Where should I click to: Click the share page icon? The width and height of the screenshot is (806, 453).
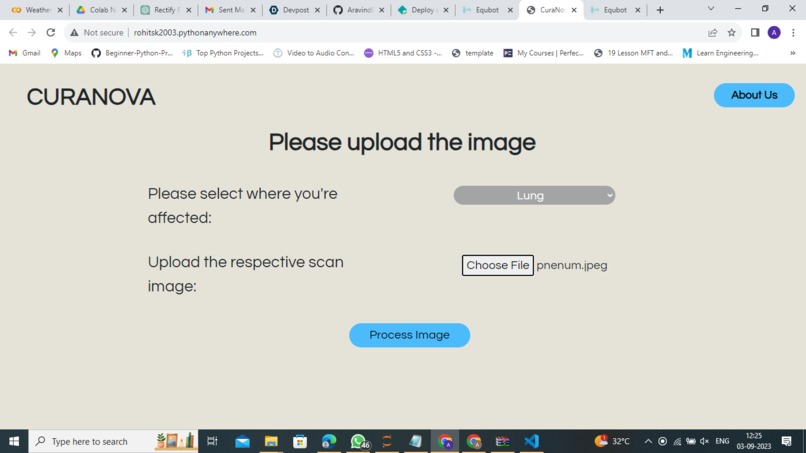tap(712, 32)
